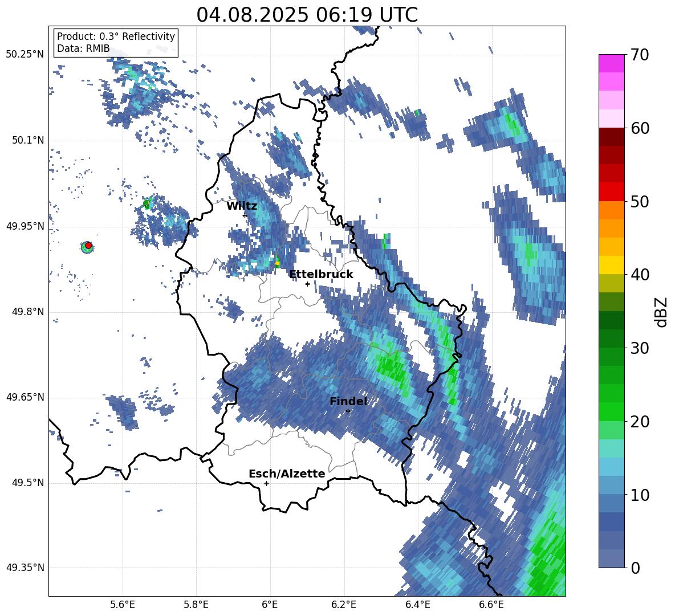
Task: Click the 50 value on colorbar
Action: coord(640,202)
